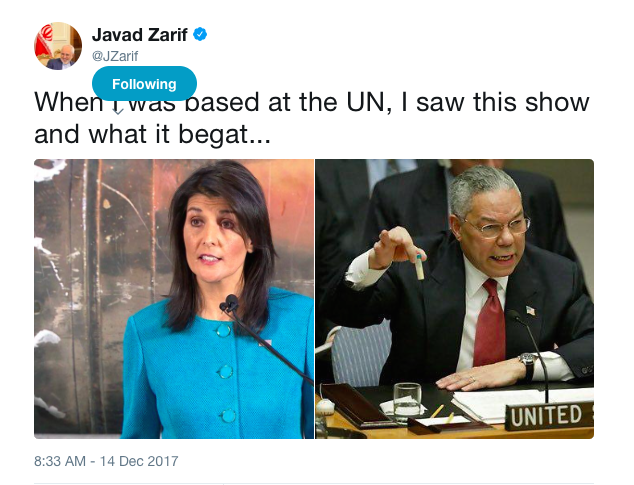Click the 8:33 AM - 14 Dec 2017 timestamp
The image size is (634, 485).
tap(106, 461)
